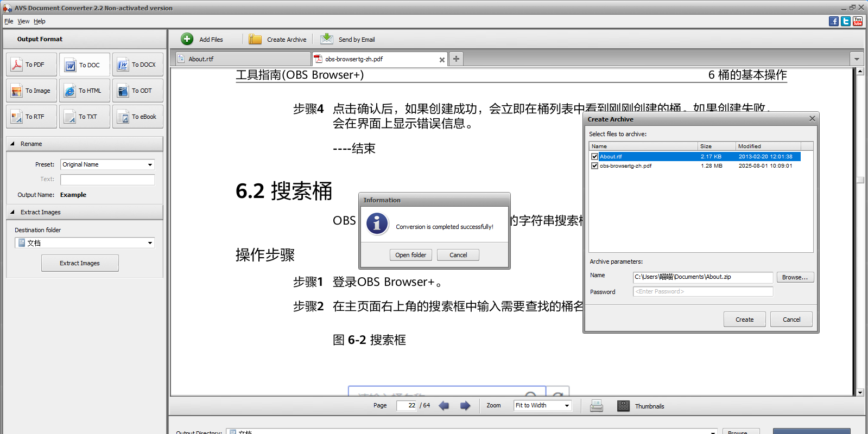The width and height of the screenshot is (868, 434).
Task: Select To ODT conversion format
Action: 138,91
